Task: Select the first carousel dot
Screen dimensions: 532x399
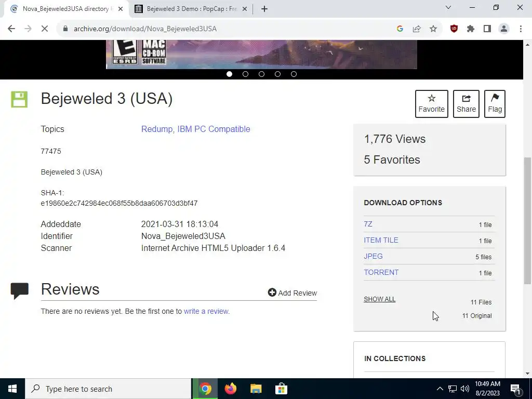Action: pyautogui.click(x=229, y=74)
